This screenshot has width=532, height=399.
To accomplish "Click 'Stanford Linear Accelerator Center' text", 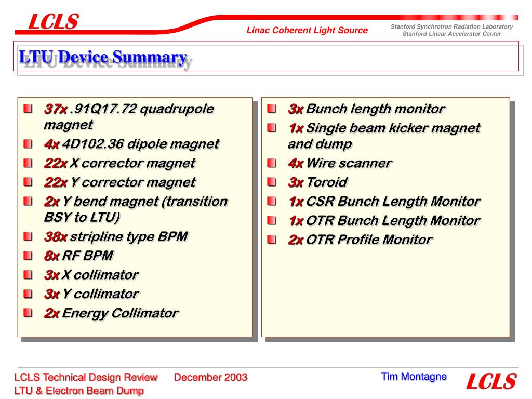I will point(451,34).
